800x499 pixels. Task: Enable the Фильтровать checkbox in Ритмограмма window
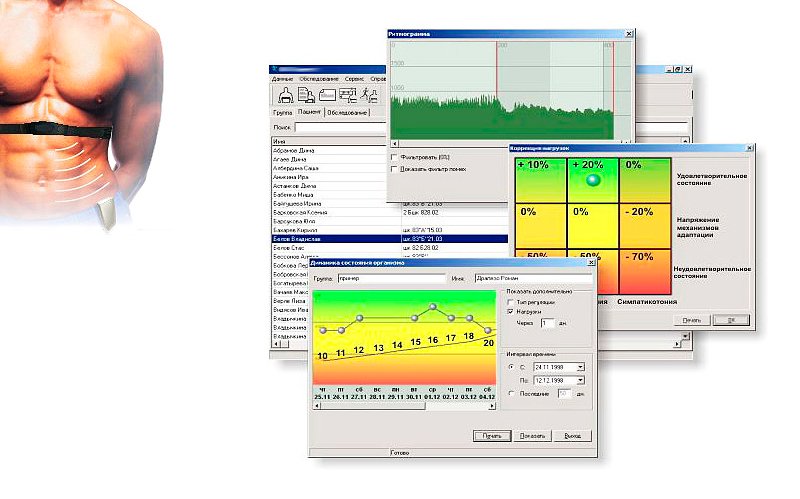pyautogui.click(x=394, y=158)
